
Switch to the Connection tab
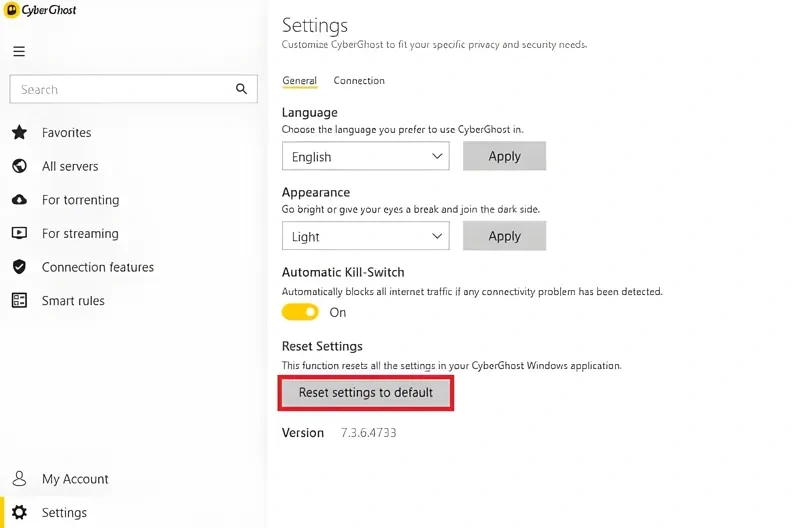[x=359, y=81]
